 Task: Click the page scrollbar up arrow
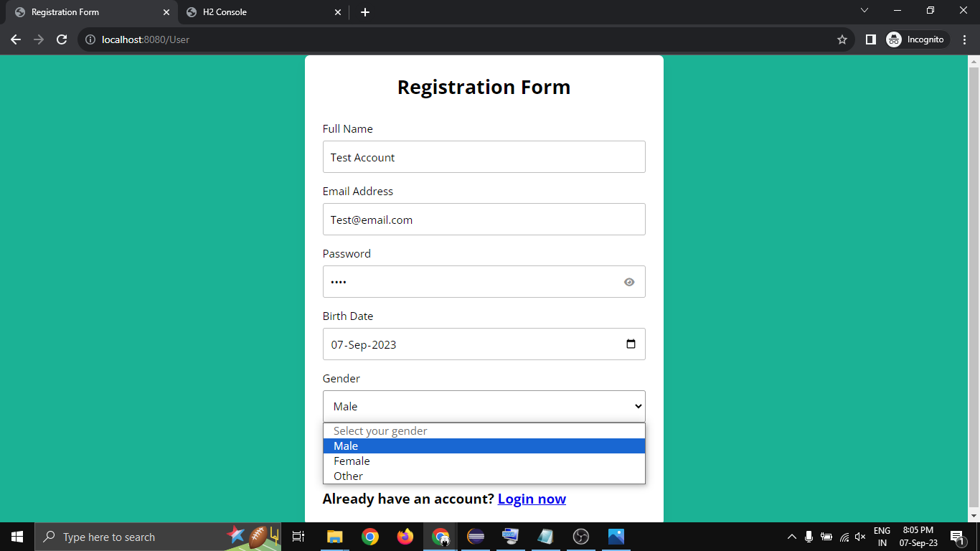click(x=974, y=61)
